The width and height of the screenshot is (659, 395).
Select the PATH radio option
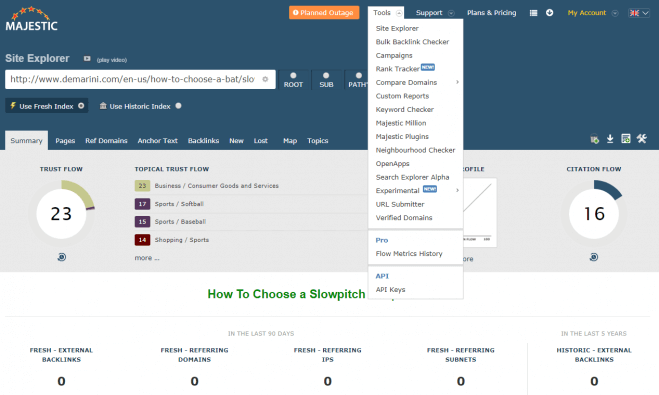tap(359, 76)
